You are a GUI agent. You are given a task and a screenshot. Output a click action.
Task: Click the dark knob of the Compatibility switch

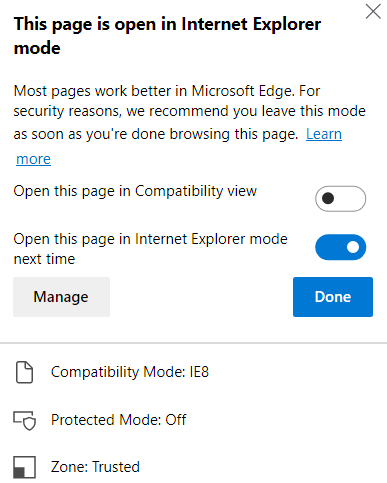point(328,198)
